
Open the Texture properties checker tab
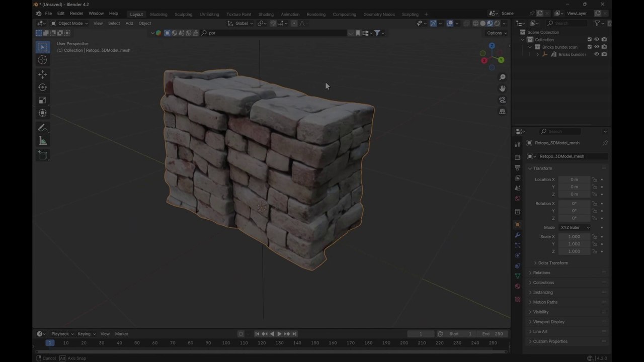[517, 299]
